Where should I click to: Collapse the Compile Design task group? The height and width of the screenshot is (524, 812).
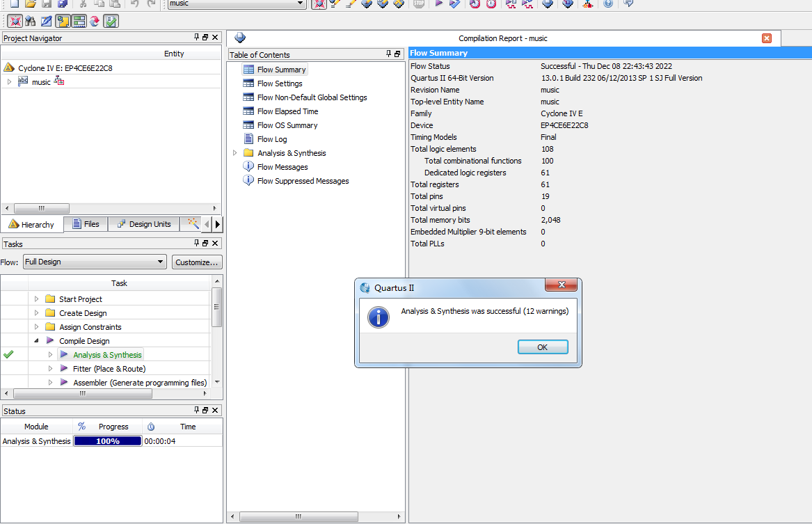[x=36, y=341]
